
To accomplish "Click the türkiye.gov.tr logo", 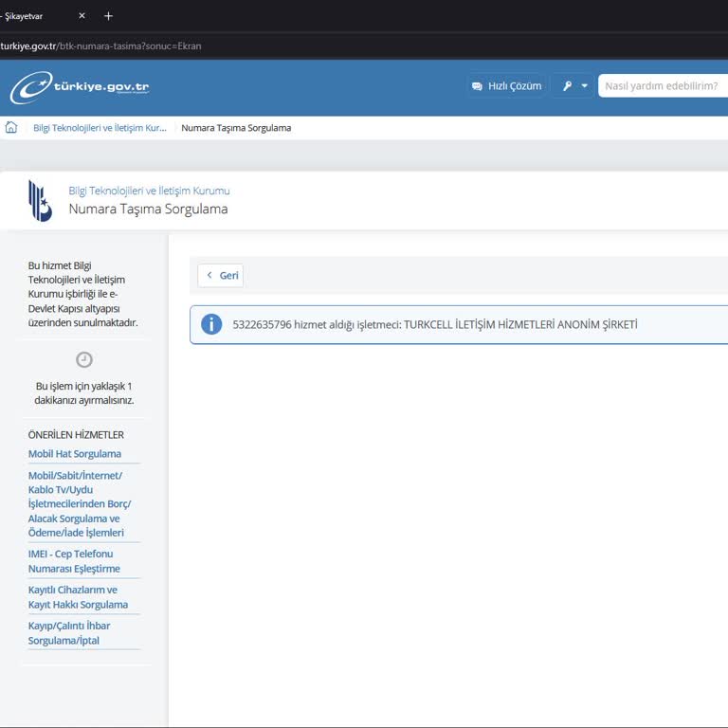I will tap(80, 87).
